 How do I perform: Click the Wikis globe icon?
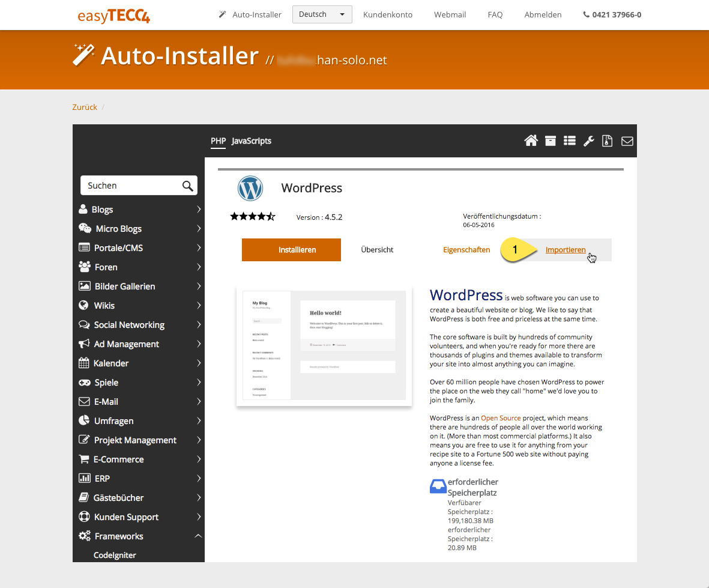click(83, 305)
